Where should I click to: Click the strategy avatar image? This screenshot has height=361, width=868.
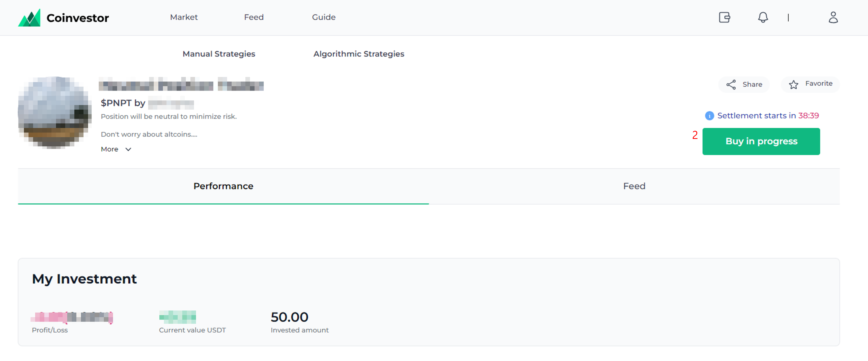coord(55,112)
